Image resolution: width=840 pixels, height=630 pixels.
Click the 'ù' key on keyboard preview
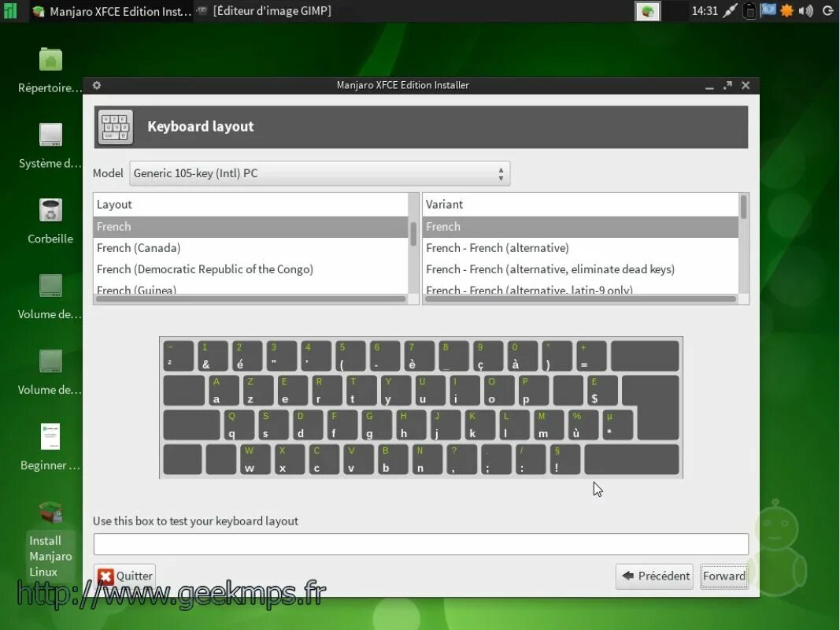pos(583,424)
